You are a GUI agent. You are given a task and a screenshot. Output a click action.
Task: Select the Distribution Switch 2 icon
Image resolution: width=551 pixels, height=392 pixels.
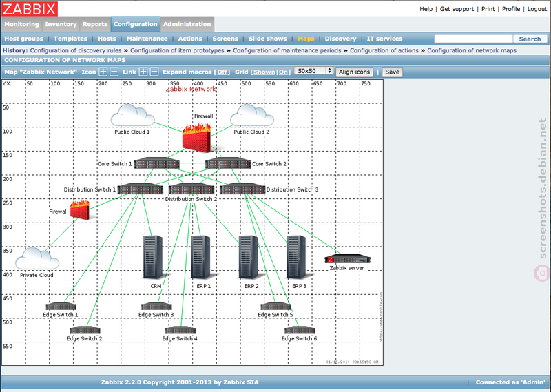pyautogui.click(x=191, y=189)
